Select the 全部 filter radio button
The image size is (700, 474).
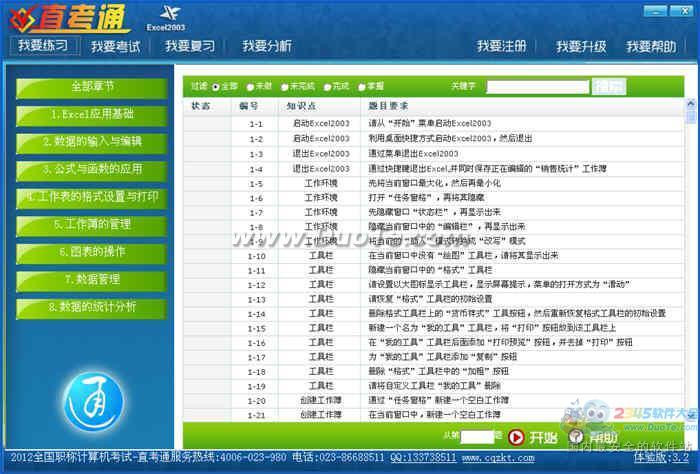tap(216, 87)
